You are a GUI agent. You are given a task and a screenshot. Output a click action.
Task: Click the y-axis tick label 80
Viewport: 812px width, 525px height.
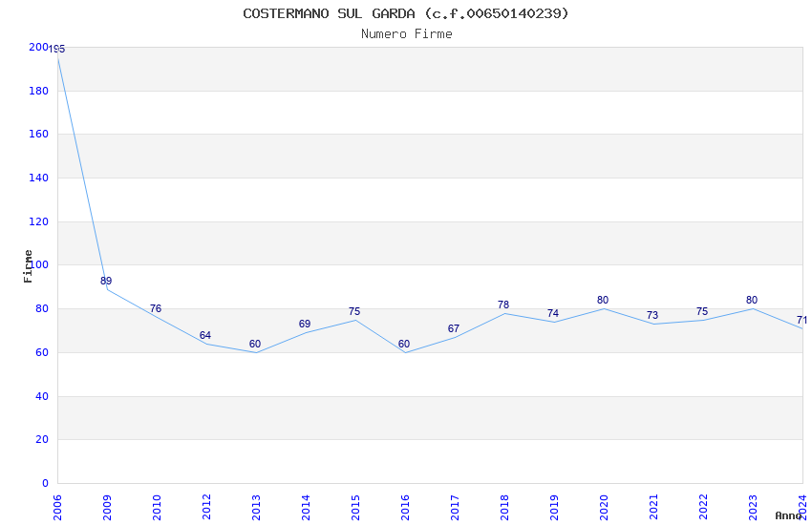pyautogui.click(x=42, y=308)
